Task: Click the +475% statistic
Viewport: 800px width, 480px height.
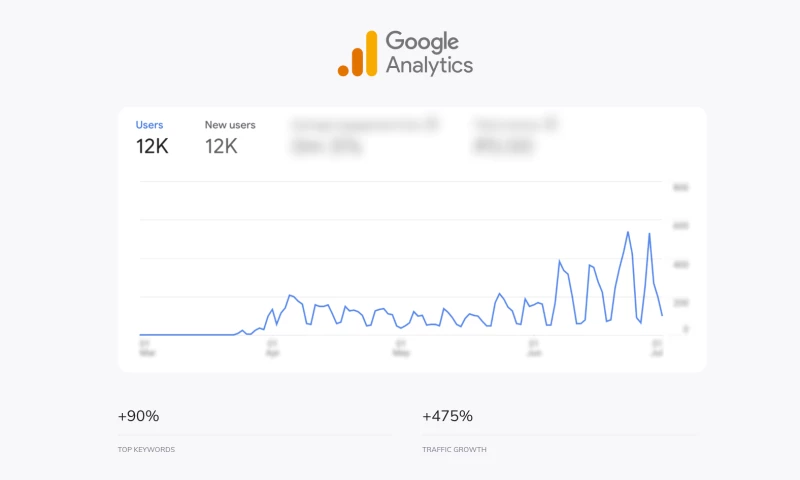Action: [x=447, y=416]
